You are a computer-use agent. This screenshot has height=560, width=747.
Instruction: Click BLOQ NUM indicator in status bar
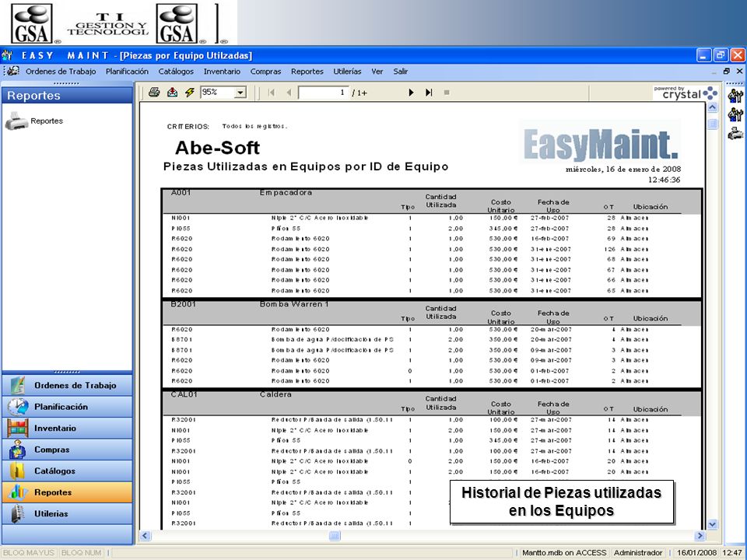(x=82, y=553)
